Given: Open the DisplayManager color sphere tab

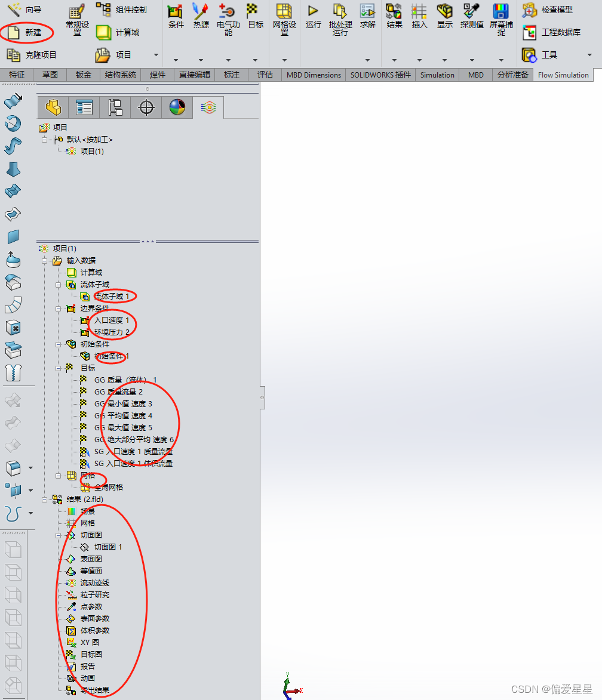Looking at the screenshot, I should click(177, 107).
